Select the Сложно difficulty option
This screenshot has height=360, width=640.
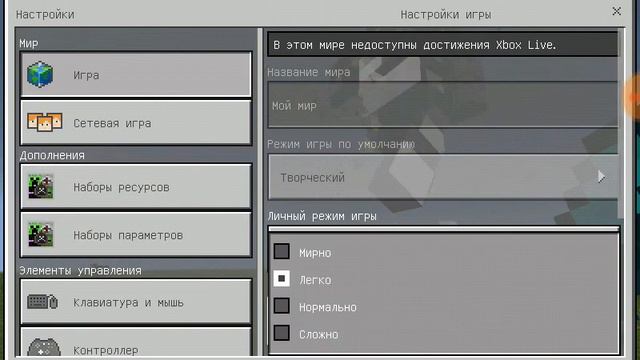(282, 333)
